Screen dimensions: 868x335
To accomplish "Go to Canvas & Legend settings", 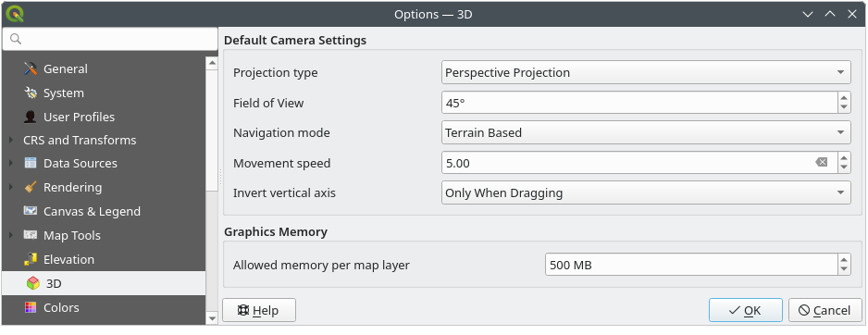I will point(92,211).
